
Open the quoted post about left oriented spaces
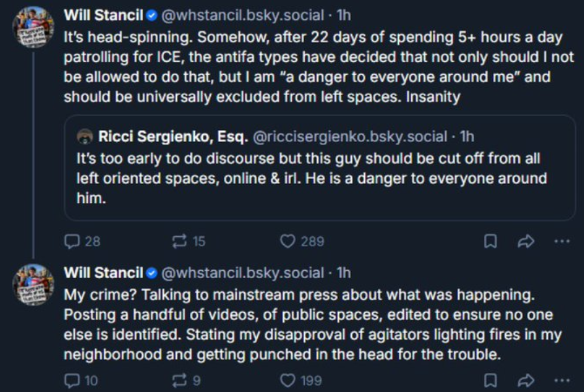320,168
